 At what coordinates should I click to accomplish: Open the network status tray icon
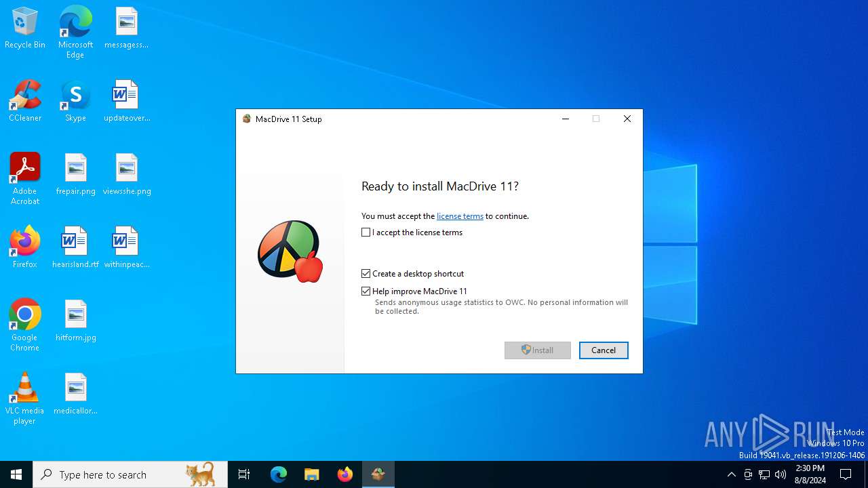pos(764,474)
